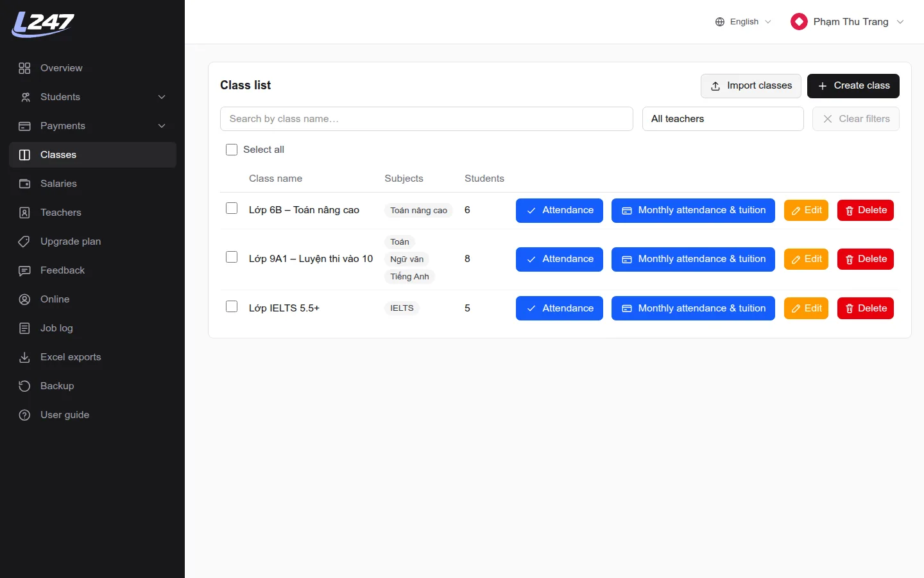924x578 pixels.
Task: Open the user account dropdown chevron
Action: [x=900, y=22]
